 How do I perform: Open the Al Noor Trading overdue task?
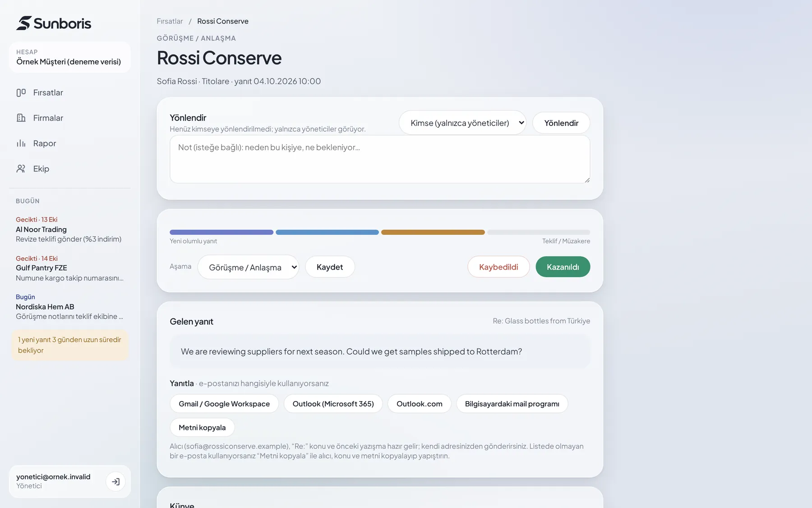[x=69, y=229]
